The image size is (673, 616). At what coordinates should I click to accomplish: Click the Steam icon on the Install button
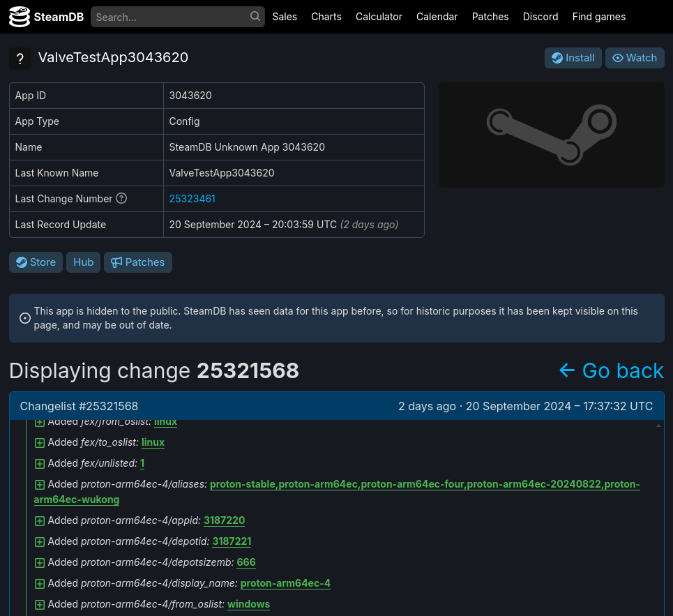[x=557, y=58]
